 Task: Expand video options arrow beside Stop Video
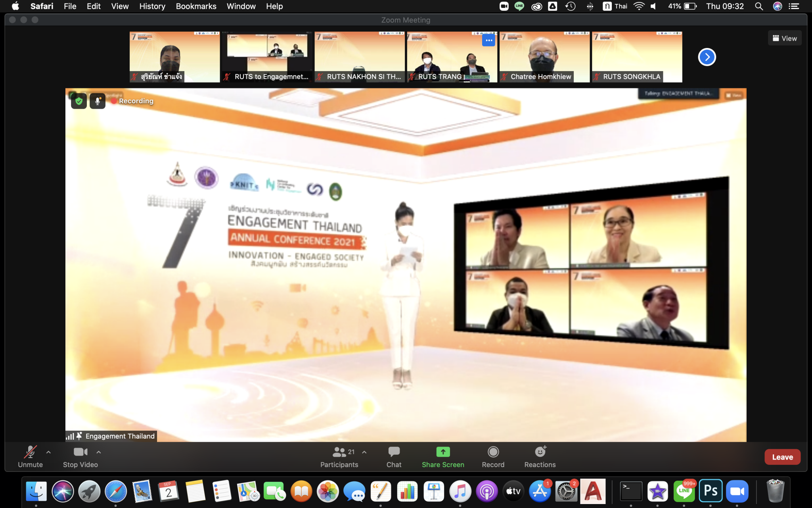click(x=99, y=452)
